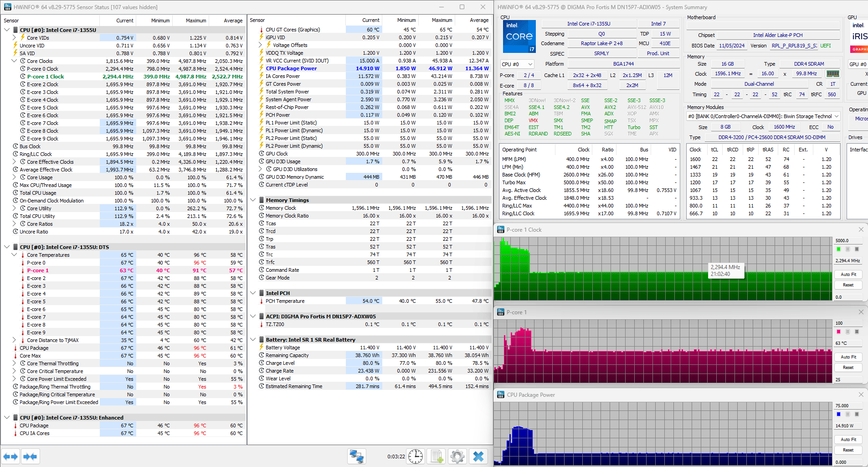Click the HWiNFO icon in Sensor Status title bar
Viewport: 868px width, 467px height.
pyautogui.click(x=7, y=7)
